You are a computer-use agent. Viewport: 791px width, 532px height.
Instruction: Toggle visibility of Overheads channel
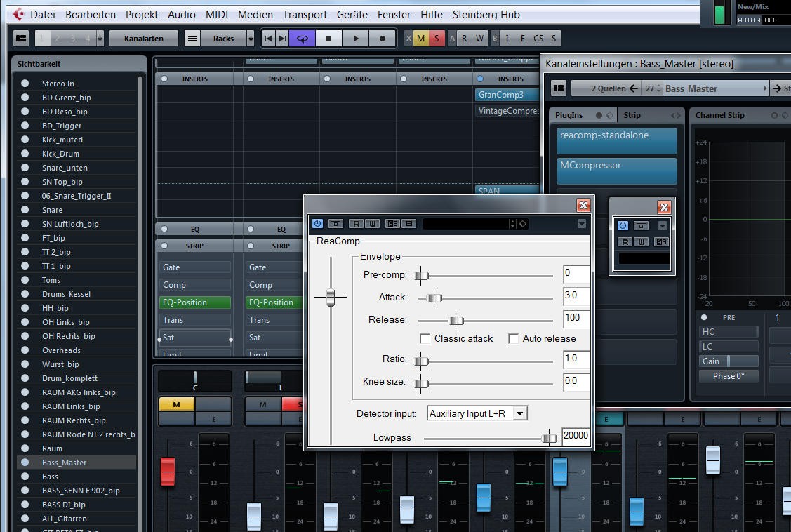(x=25, y=350)
